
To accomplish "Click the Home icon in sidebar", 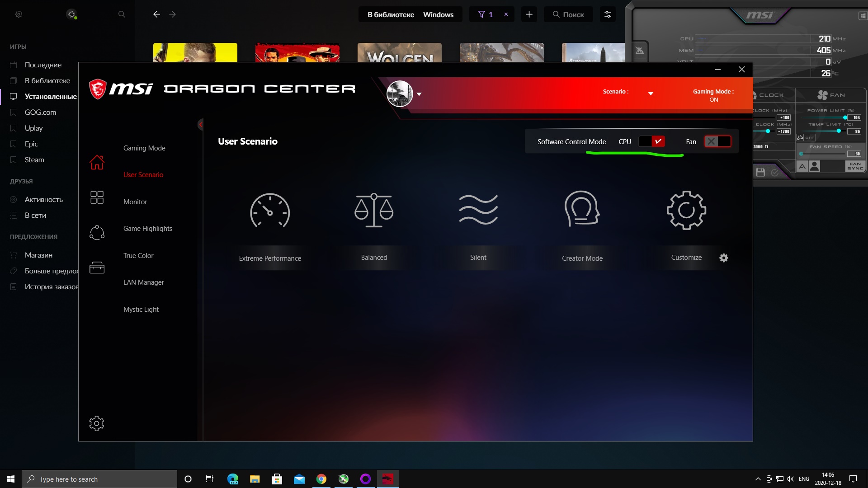I will (97, 162).
